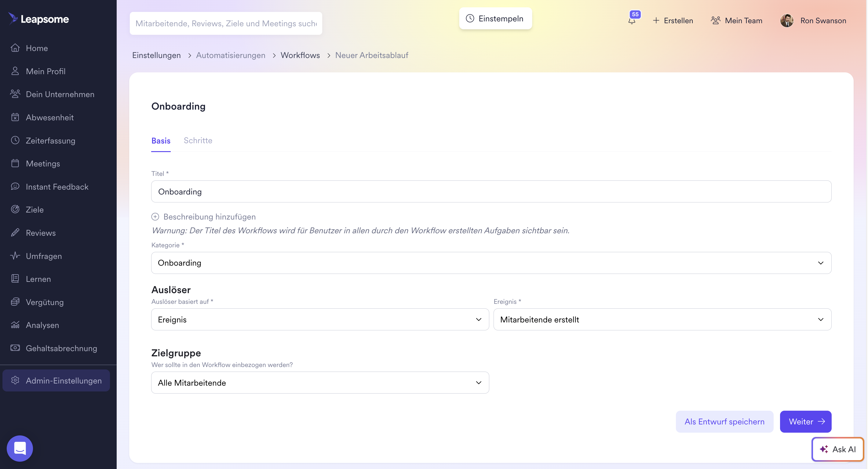Image resolution: width=868 pixels, height=469 pixels.
Task: Switch to the Schritte tab
Action: pos(198,140)
